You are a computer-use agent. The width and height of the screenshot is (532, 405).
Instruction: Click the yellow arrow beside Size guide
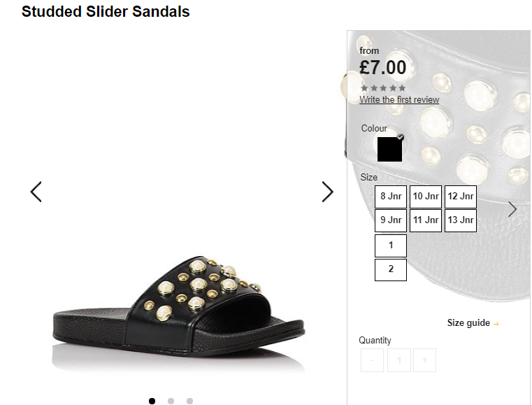point(496,324)
